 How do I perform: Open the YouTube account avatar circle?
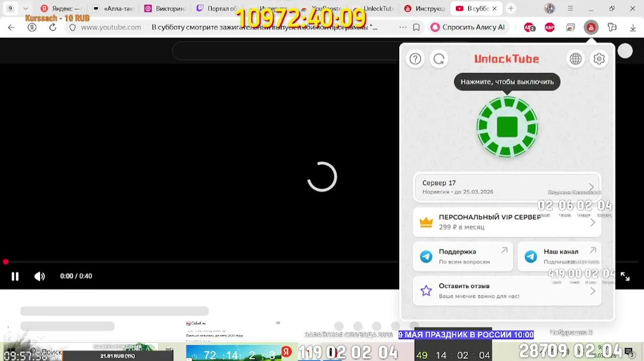pyautogui.click(x=625, y=51)
